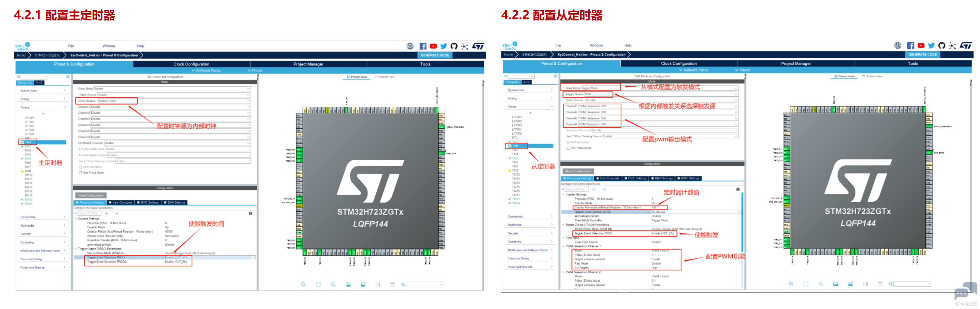Open Project Manager tab in TIM2 window
The image size is (980, 309).
(796, 64)
